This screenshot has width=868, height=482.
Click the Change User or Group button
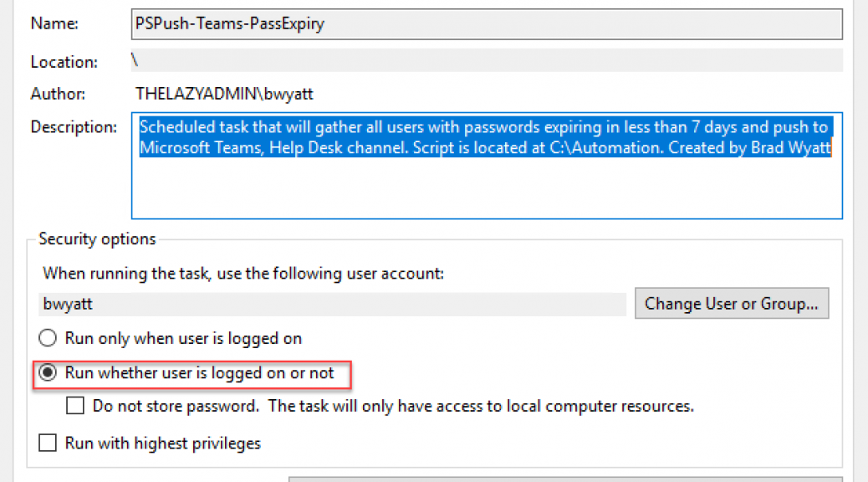point(731,303)
